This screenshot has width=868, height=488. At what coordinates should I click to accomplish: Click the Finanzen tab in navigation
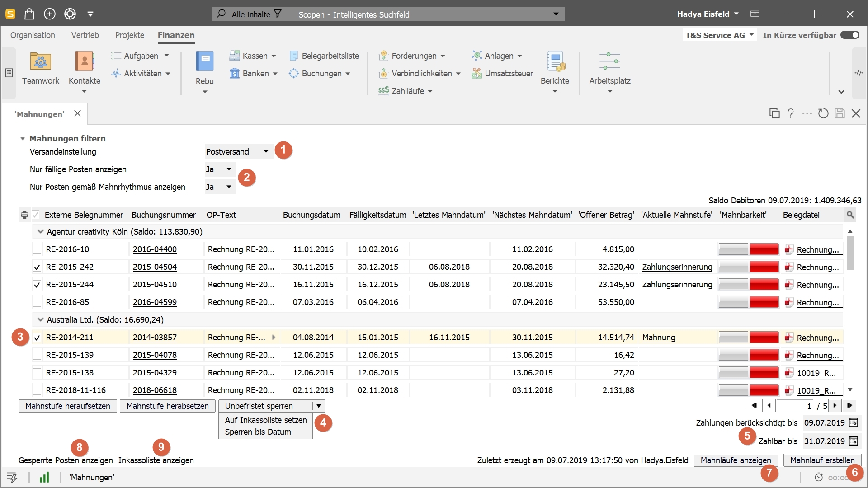coord(176,34)
